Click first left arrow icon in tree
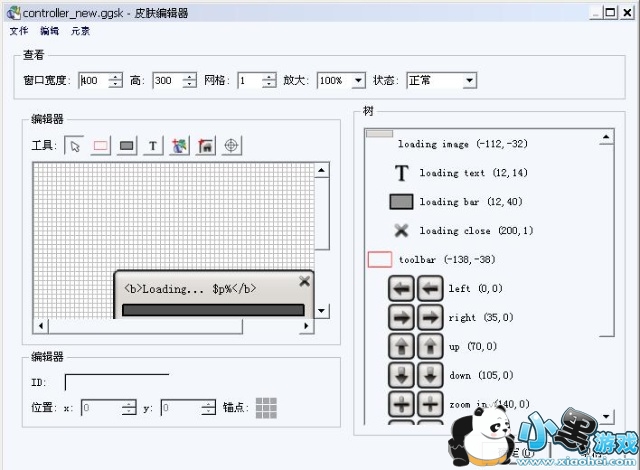 (x=401, y=288)
